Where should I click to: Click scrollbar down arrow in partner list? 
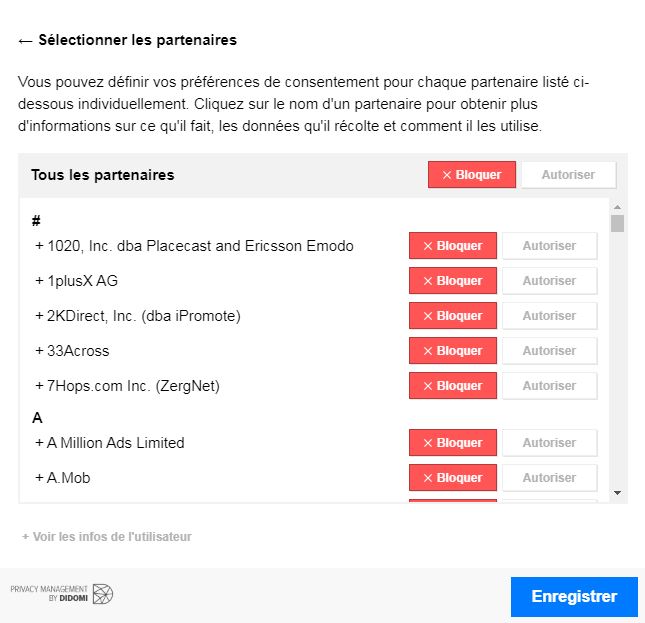click(617, 492)
